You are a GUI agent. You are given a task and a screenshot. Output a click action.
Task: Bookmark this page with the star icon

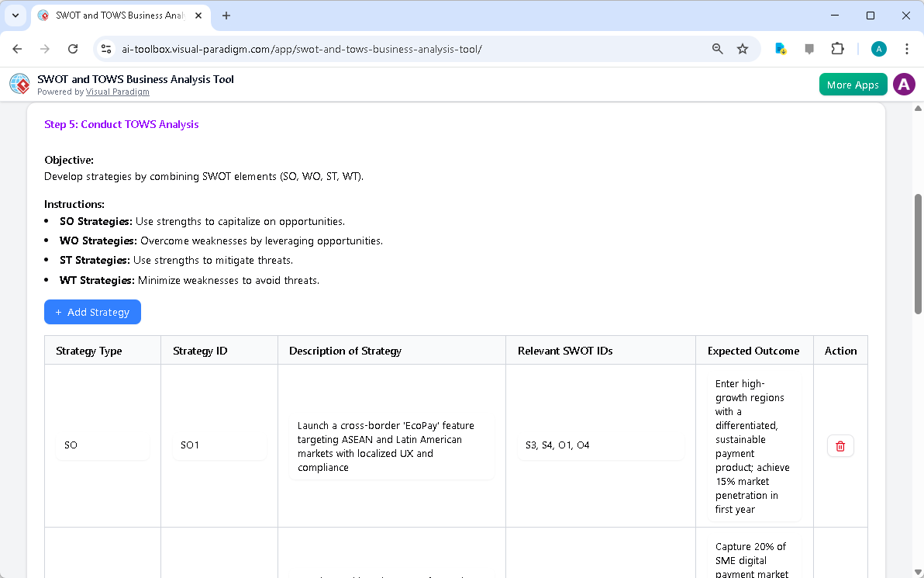coord(743,48)
